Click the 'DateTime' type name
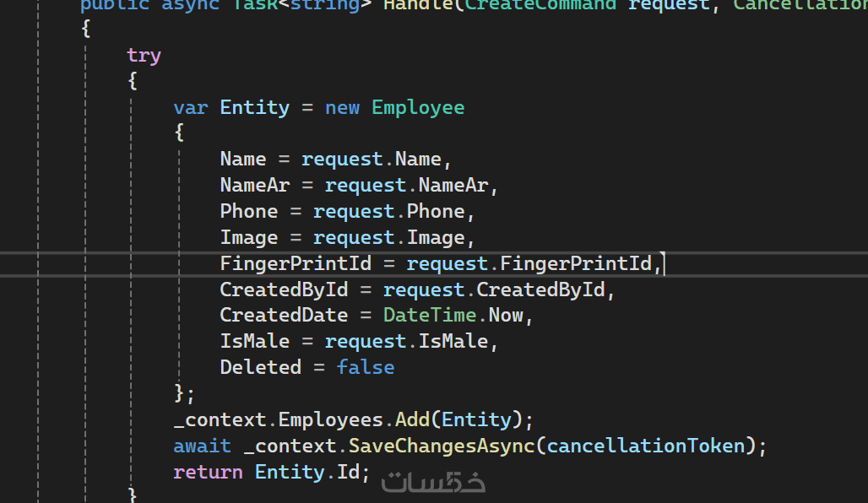868x503 pixels. (430, 316)
